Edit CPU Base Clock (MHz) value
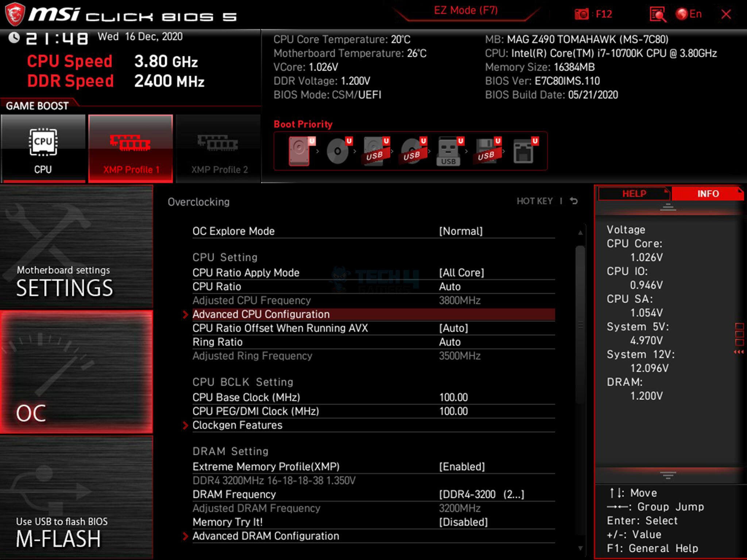This screenshot has width=747, height=560. 453,397
